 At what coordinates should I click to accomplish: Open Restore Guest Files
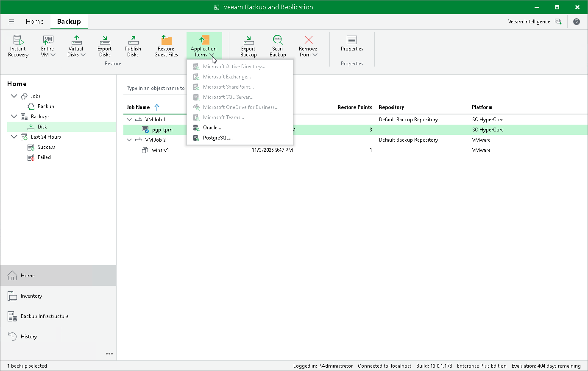[x=166, y=46]
